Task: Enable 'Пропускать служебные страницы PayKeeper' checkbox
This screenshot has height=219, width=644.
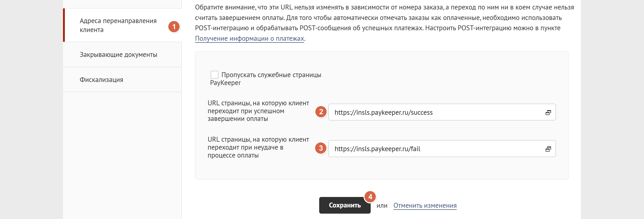Action: coord(214,75)
